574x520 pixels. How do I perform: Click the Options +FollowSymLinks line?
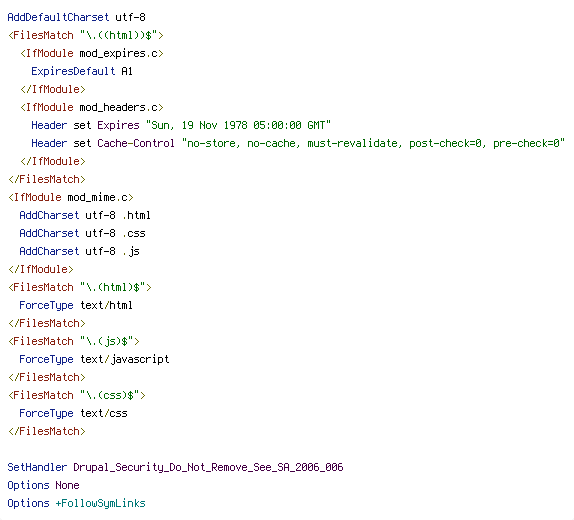coord(77,503)
